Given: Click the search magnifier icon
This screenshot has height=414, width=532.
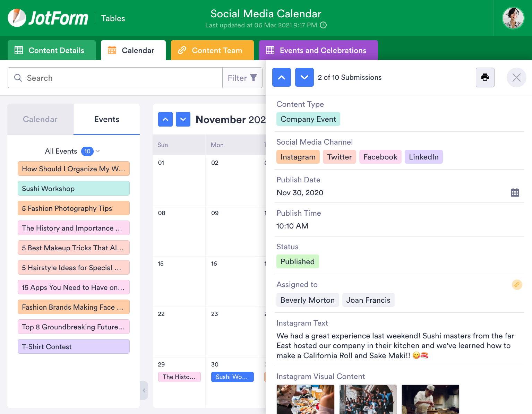Looking at the screenshot, I should 18,78.
